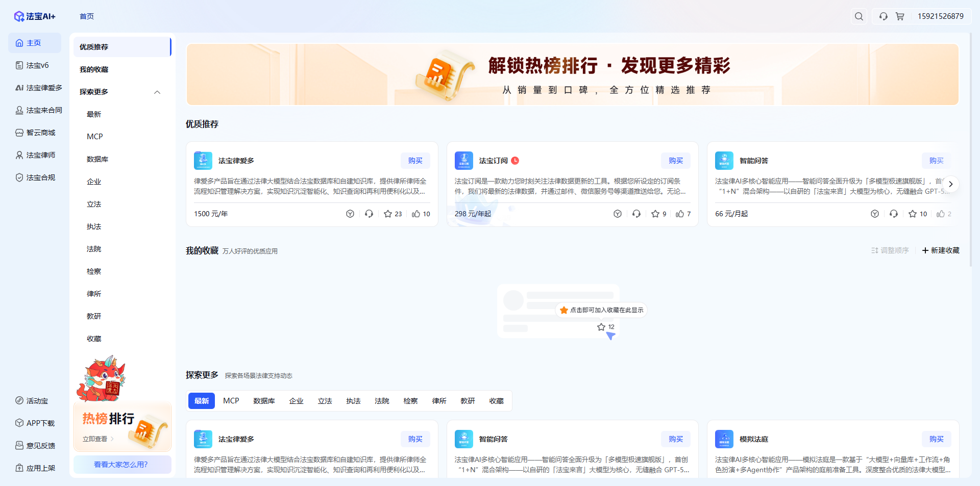Click 购买 on the 智能问答 card
The height and width of the screenshot is (486, 980).
936,160
